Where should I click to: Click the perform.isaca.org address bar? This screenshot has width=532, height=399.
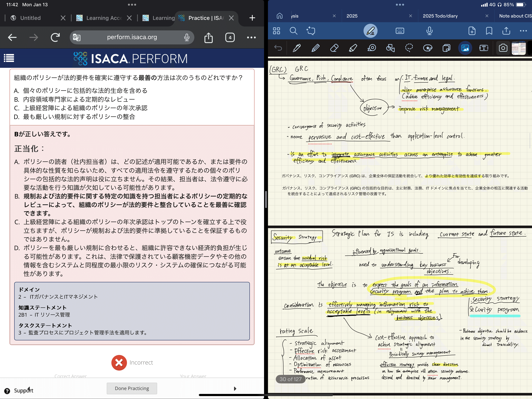click(x=132, y=37)
